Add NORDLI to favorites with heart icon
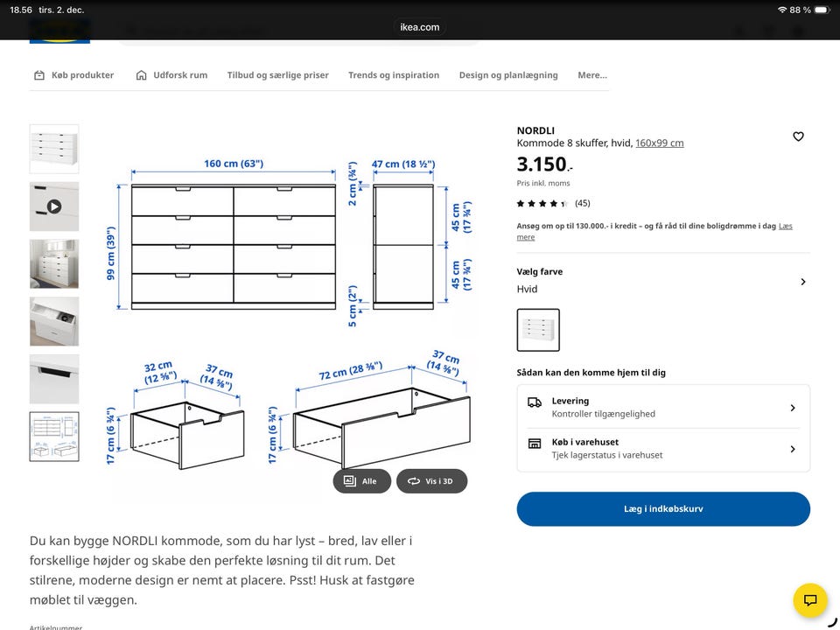The height and width of the screenshot is (630, 840). pos(798,136)
